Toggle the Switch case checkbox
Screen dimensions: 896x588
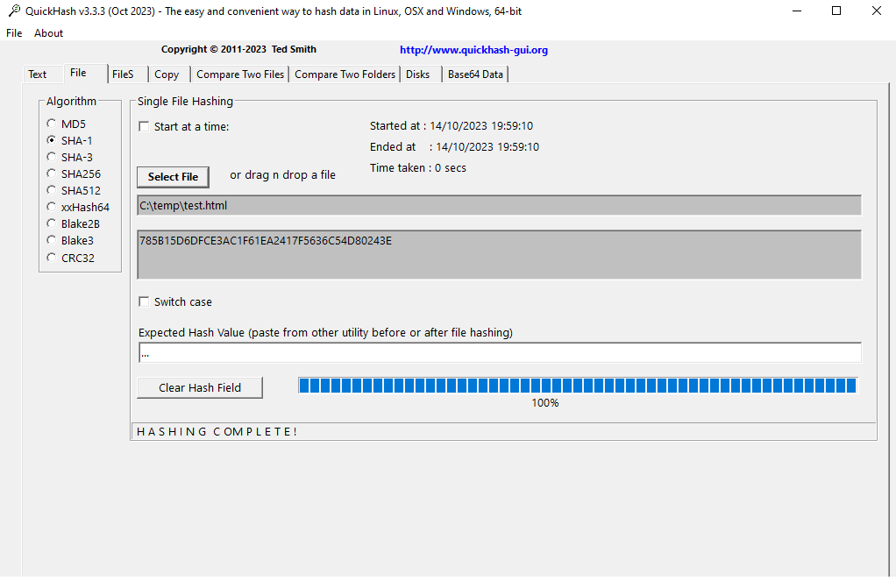pos(144,301)
